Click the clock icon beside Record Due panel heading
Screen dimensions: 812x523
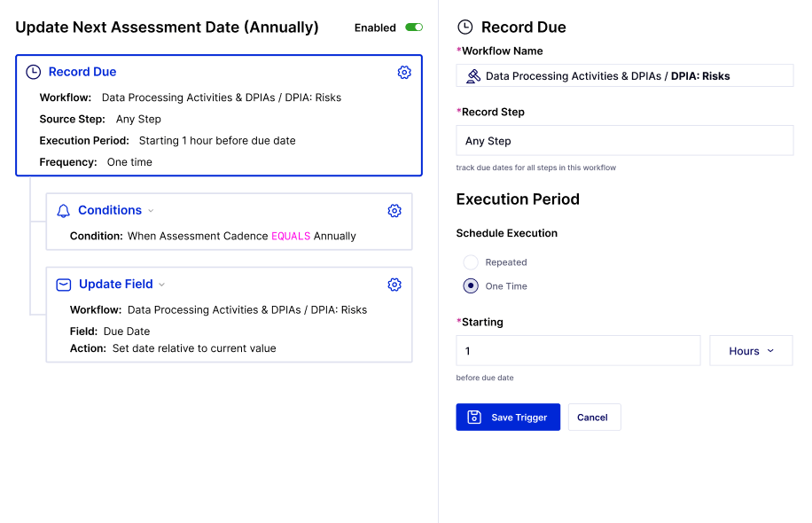pyautogui.click(x=465, y=27)
